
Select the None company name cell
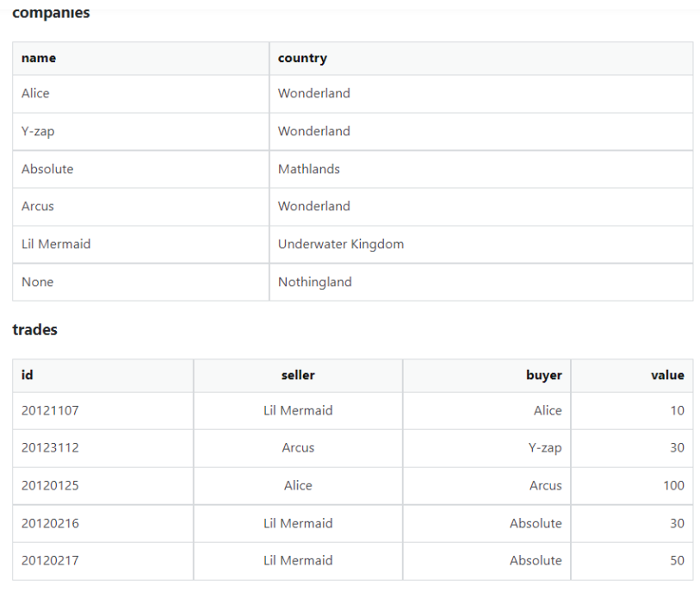coord(38,282)
